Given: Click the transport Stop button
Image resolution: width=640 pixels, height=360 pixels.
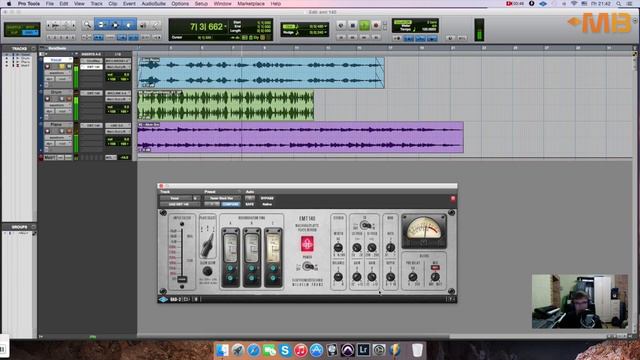Looking at the screenshot, I should 353,25.
